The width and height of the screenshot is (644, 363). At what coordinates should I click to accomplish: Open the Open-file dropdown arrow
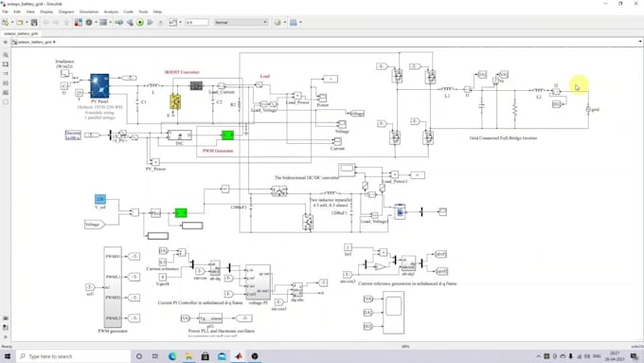pyautogui.click(x=26, y=22)
